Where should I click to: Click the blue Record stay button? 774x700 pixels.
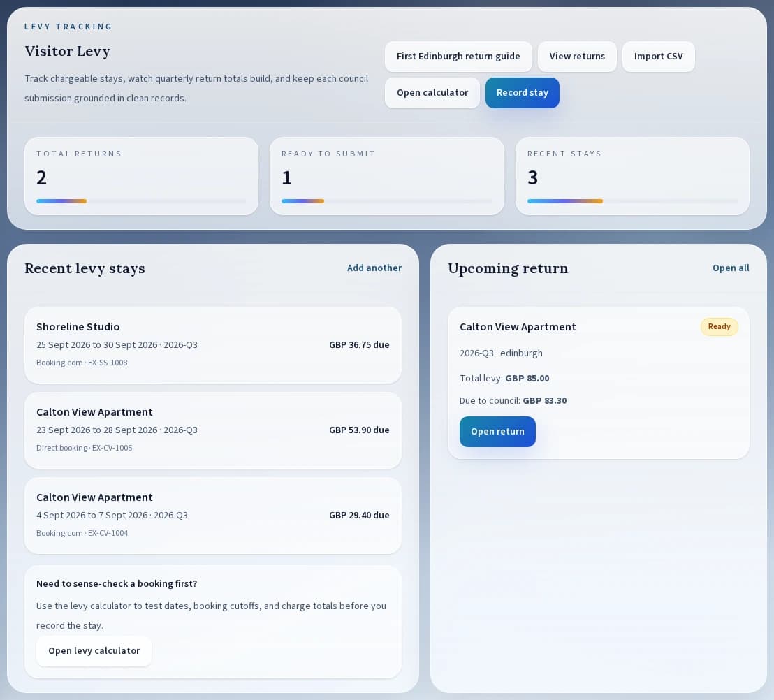tap(523, 93)
